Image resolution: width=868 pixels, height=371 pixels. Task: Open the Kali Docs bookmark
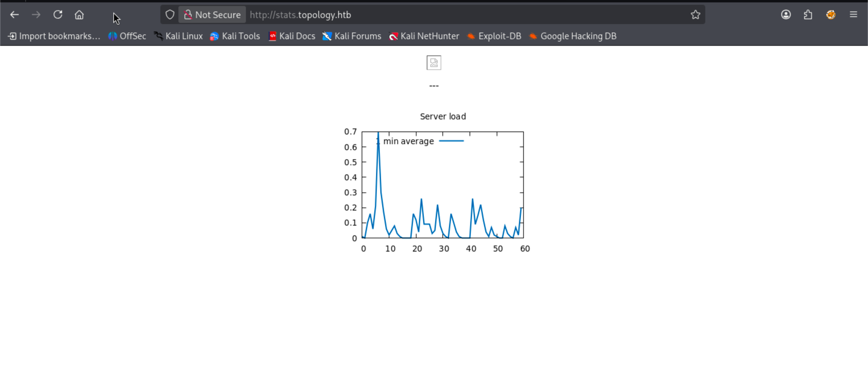point(292,36)
